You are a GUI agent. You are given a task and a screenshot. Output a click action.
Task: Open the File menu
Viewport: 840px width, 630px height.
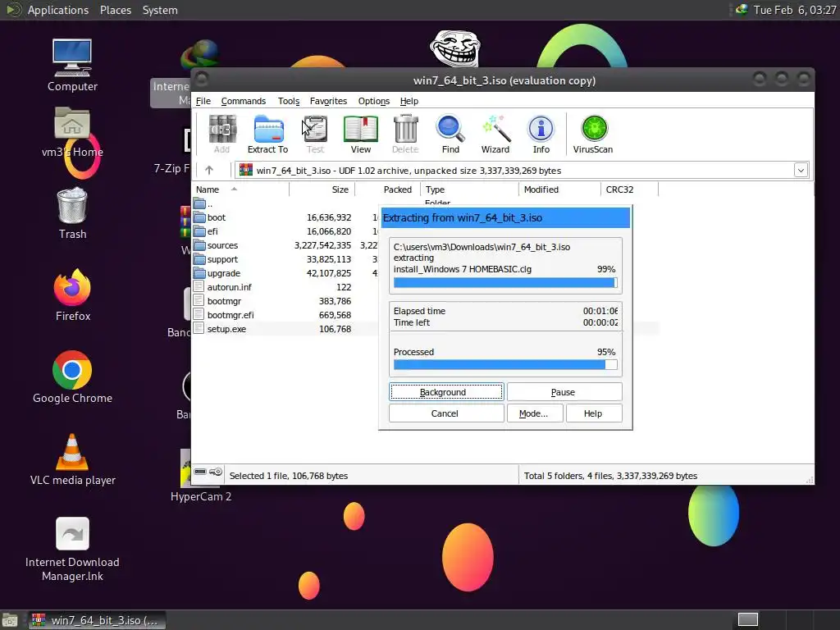coord(203,101)
